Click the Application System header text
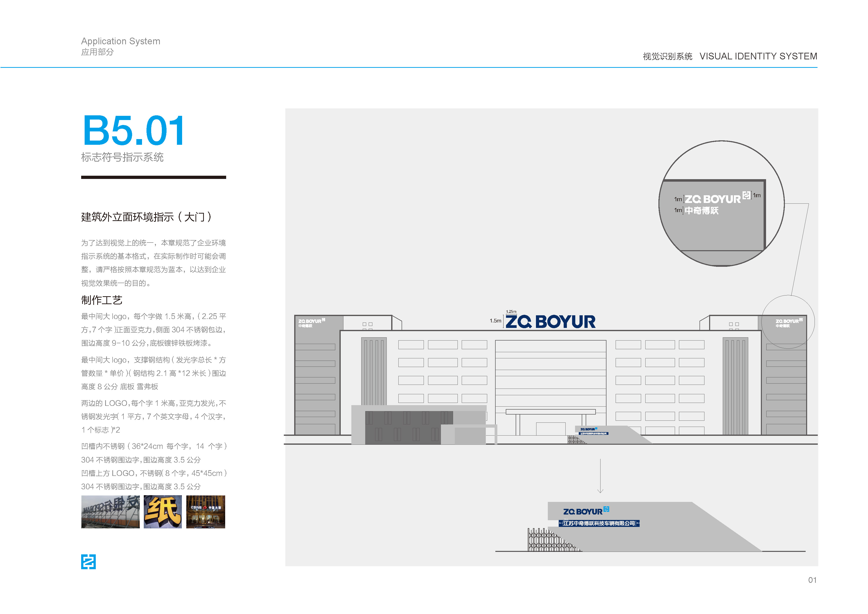 [x=121, y=41]
